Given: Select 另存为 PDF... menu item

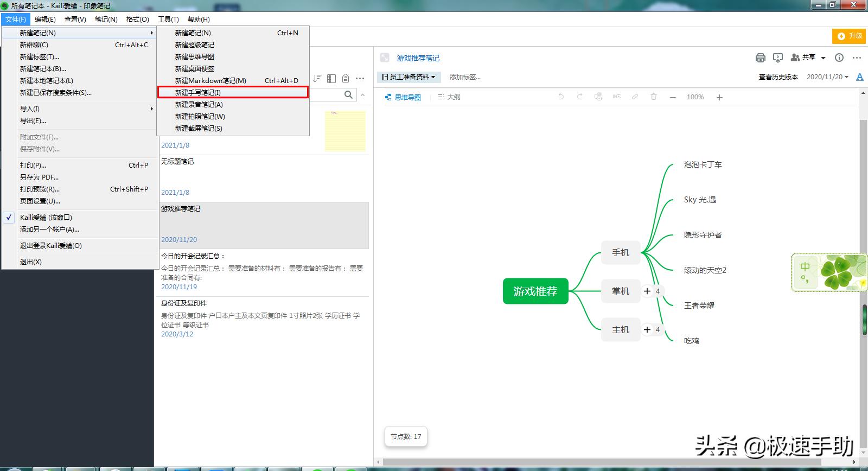Looking at the screenshot, I should [x=80, y=177].
